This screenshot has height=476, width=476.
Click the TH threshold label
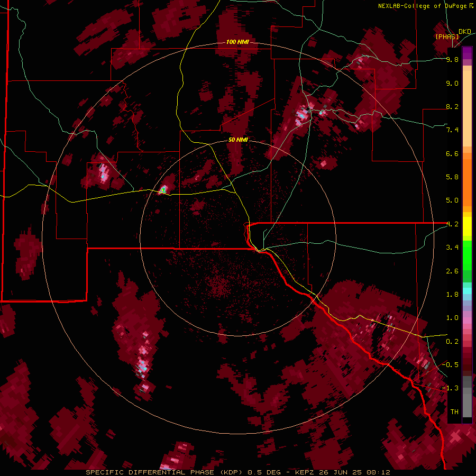pos(454,412)
